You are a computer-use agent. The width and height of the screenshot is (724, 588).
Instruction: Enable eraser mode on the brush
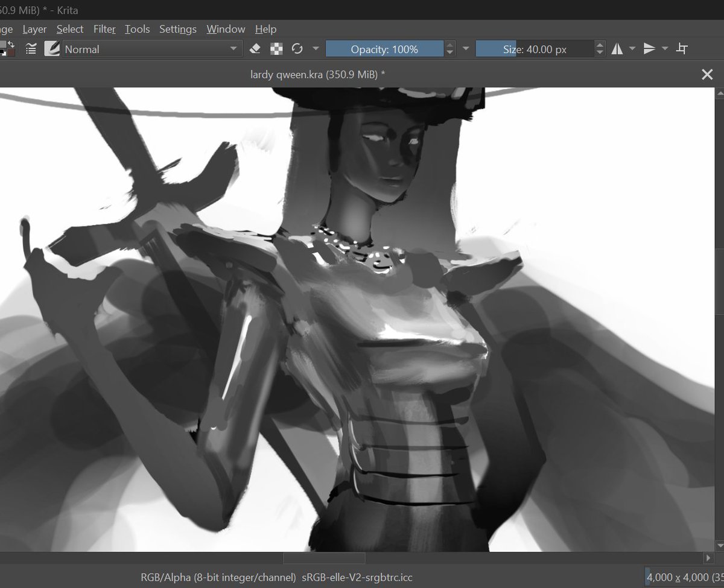click(255, 48)
